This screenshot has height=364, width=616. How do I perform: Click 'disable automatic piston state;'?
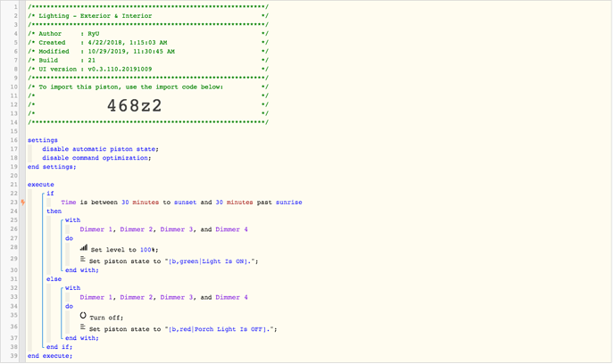click(x=100, y=149)
